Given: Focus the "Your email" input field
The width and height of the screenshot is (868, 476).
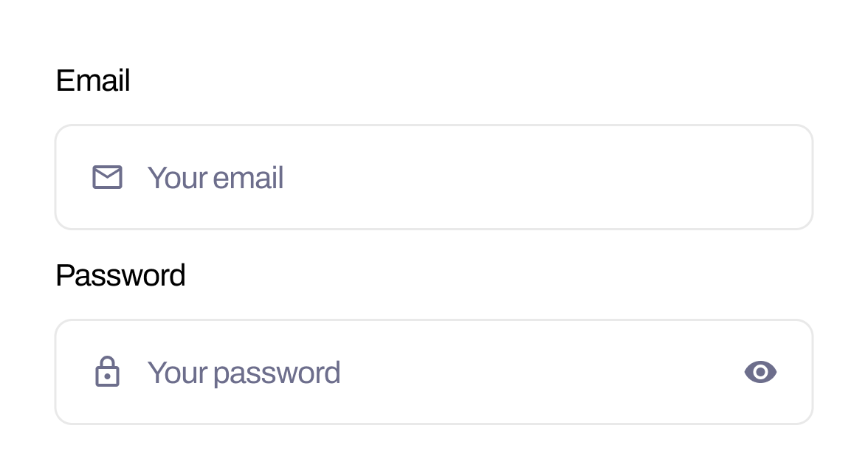Looking at the screenshot, I should pyautogui.click(x=434, y=177).
